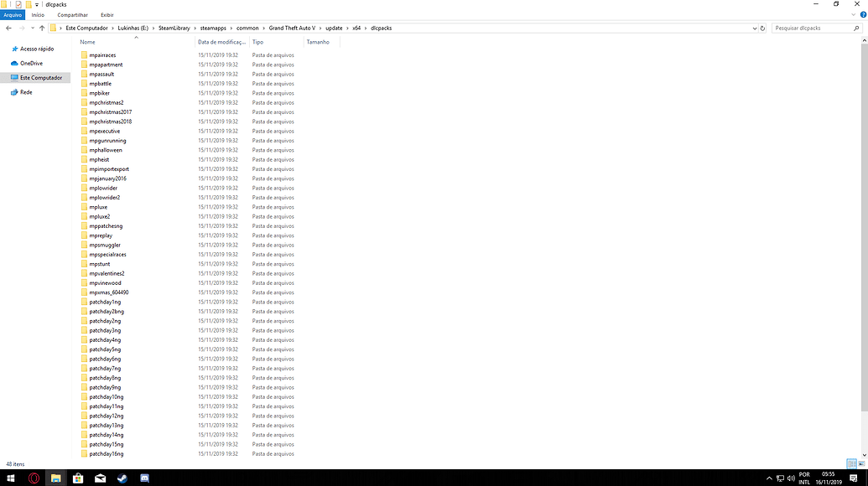Open the Mail app from the taskbar
The height and width of the screenshot is (486, 868).
tap(101, 478)
